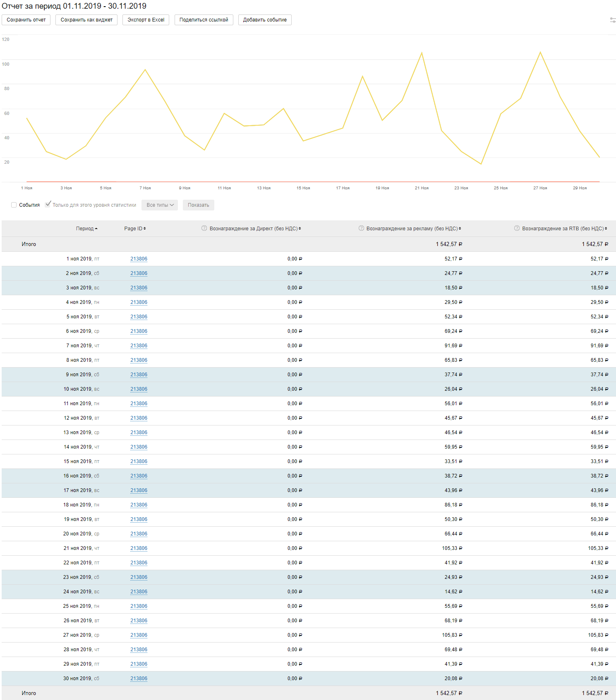
Task: Export the report via 'Экспорт в Excel'
Action: click(x=146, y=20)
